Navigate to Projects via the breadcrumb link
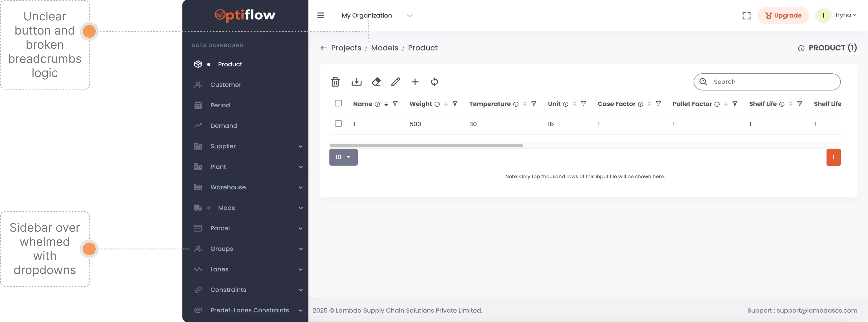The height and width of the screenshot is (322, 868). point(346,47)
